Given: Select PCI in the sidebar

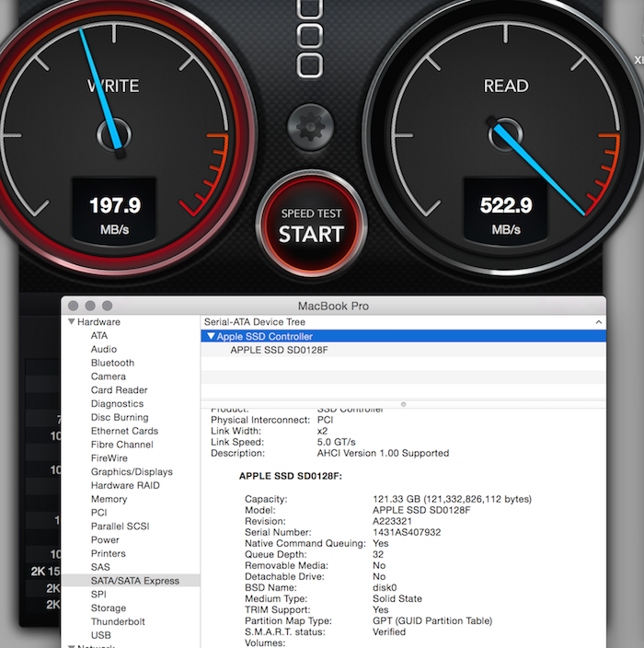Looking at the screenshot, I should coord(98,513).
